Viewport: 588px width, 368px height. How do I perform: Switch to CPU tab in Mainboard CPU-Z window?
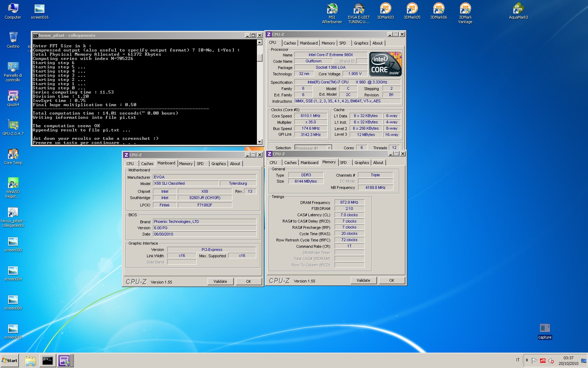(x=130, y=164)
